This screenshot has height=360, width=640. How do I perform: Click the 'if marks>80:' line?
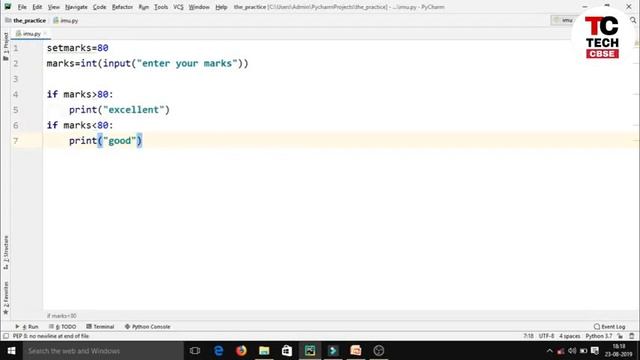point(80,94)
